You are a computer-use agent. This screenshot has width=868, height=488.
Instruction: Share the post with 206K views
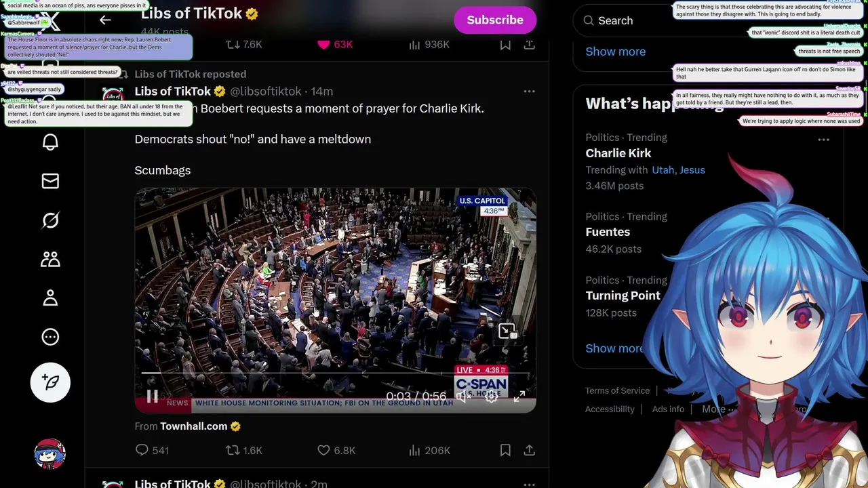pos(530,450)
